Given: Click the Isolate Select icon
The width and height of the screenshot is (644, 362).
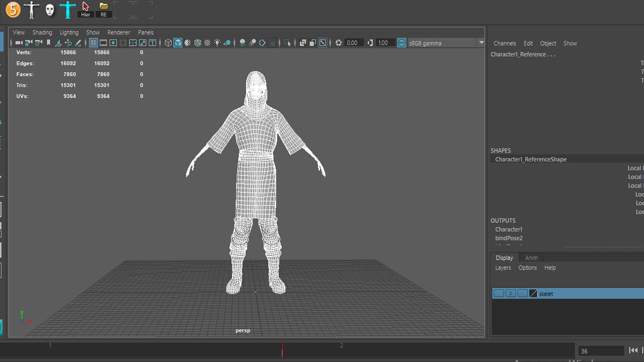Looking at the screenshot, I should [x=287, y=43].
